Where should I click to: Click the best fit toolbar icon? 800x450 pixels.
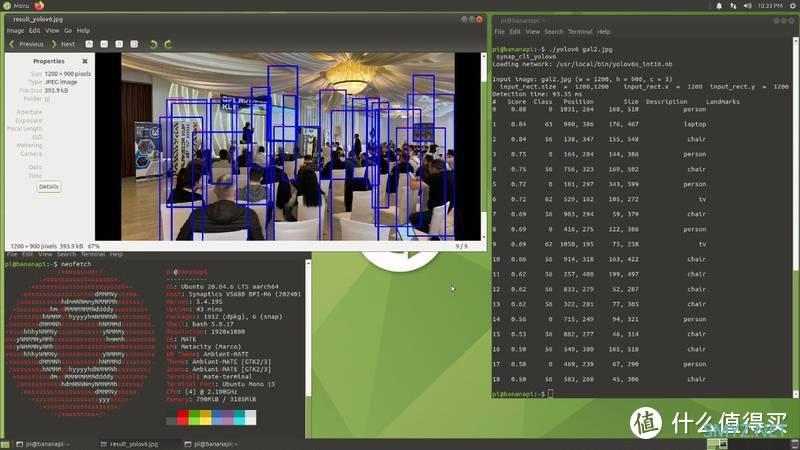click(x=134, y=44)
